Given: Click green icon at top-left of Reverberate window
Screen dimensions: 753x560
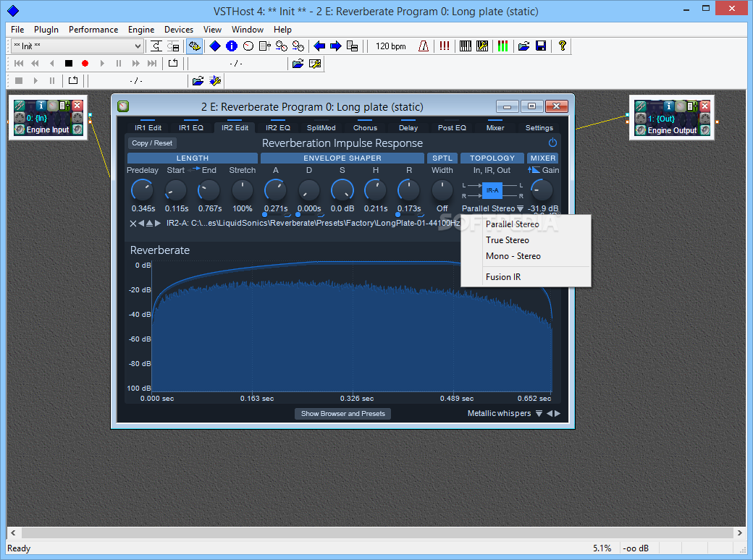Looking at the screenshot, I should (123, 106).
